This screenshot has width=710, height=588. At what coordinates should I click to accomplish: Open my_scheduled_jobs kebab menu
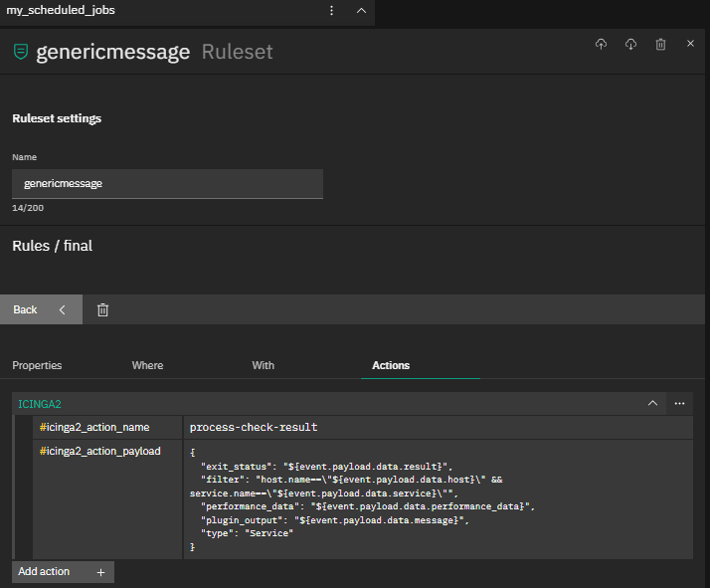(331, 10)
